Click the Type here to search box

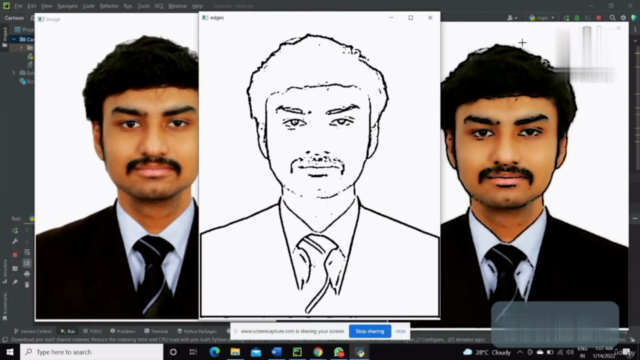[91, 352]
